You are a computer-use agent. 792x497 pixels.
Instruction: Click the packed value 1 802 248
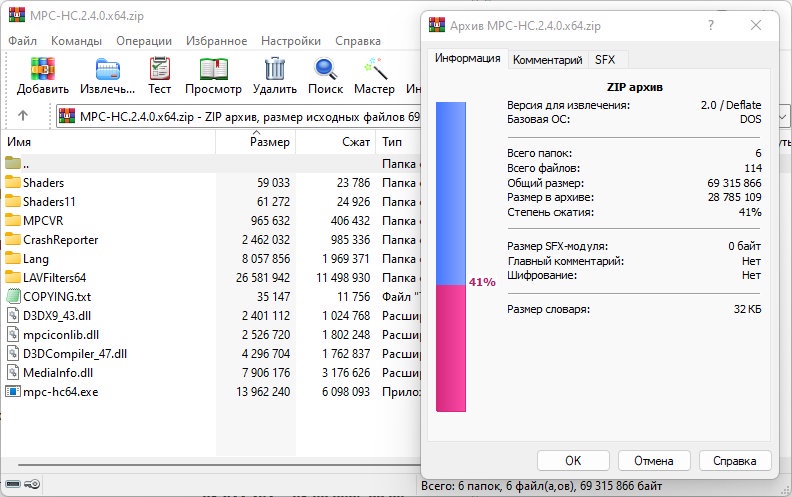click(x=346, y=334)
